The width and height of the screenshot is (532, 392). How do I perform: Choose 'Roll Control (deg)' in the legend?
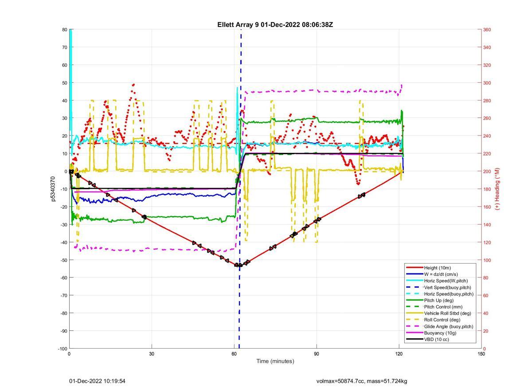coord(442,320)
